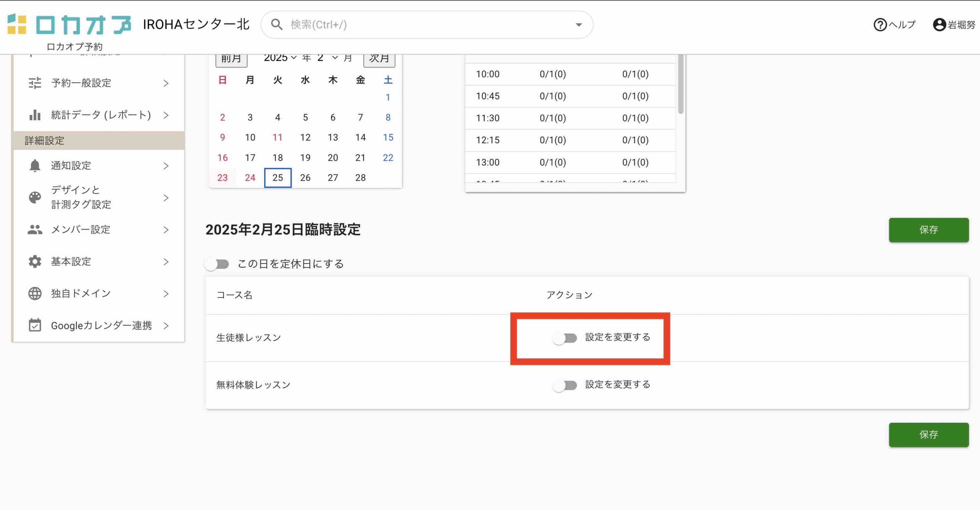Image resolution: width=980 pixels, height=510 pixels.
Task: Enable 設定を変更する for 無料体験レッスン
Action: [x=565, y=385]
